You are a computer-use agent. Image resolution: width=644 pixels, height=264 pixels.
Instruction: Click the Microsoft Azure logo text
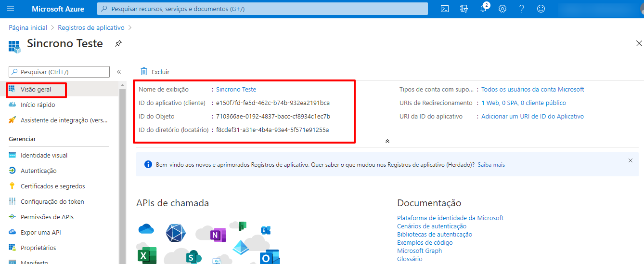click(x=58, y=9)
